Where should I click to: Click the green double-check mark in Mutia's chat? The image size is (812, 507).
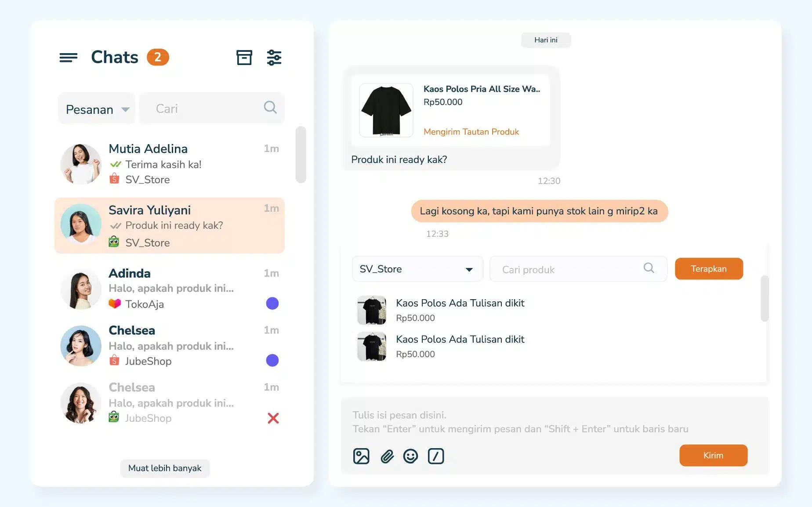(116, 164)
